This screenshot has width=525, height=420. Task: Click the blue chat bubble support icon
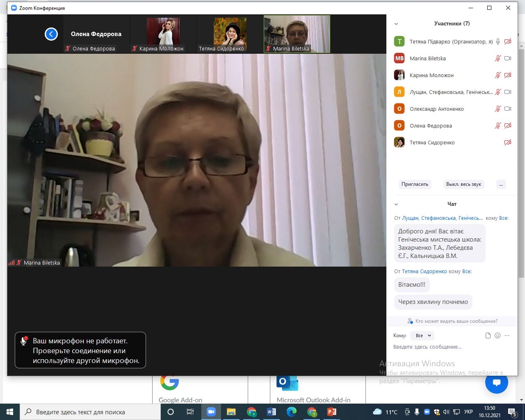(x=496, y=382)
